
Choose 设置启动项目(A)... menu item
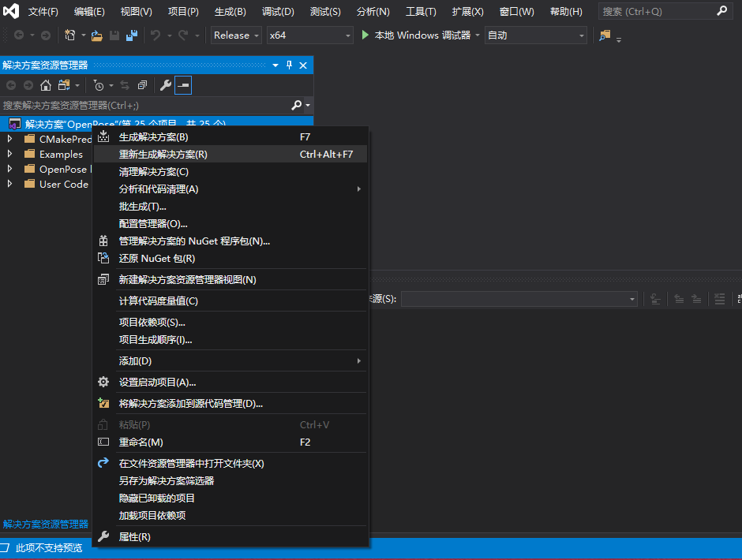click(x=230, y=383)
